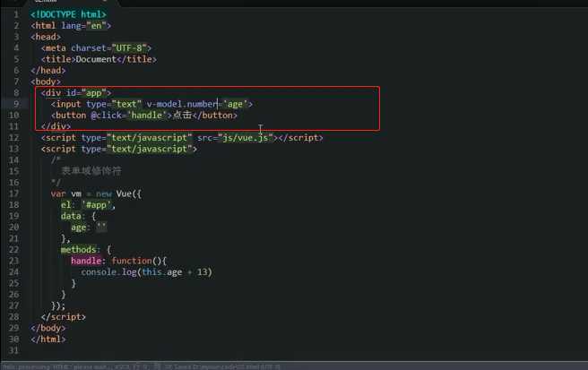
Task: Click 'handle' in the button's click binding
Action: click(x=147, y=116)
